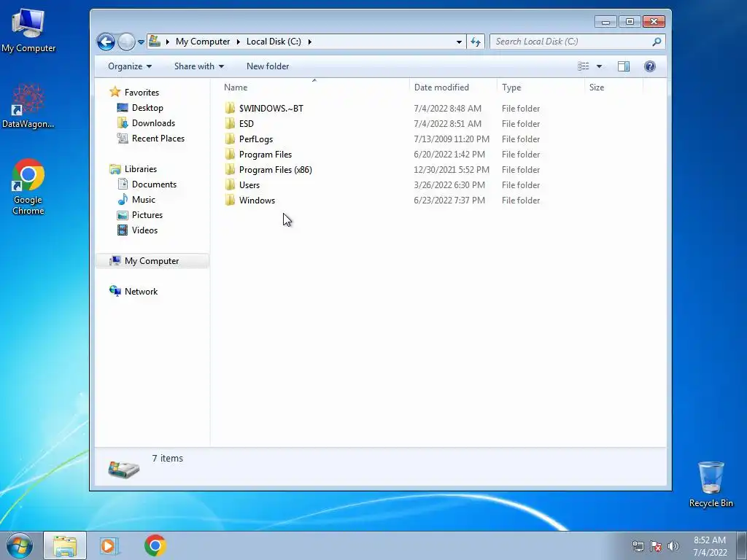Viewport: 747px width, 560px height.
Task: Open the view options dropdown arrow
Action: (599, 66)
